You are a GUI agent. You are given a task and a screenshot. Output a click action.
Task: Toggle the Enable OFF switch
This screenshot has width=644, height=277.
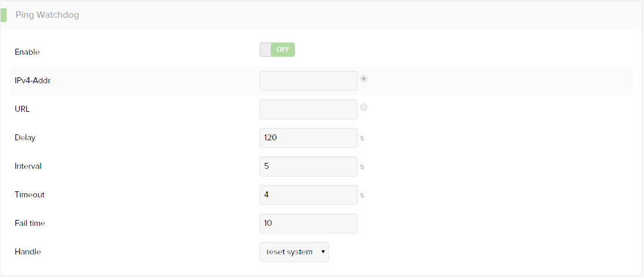point(277,50)
